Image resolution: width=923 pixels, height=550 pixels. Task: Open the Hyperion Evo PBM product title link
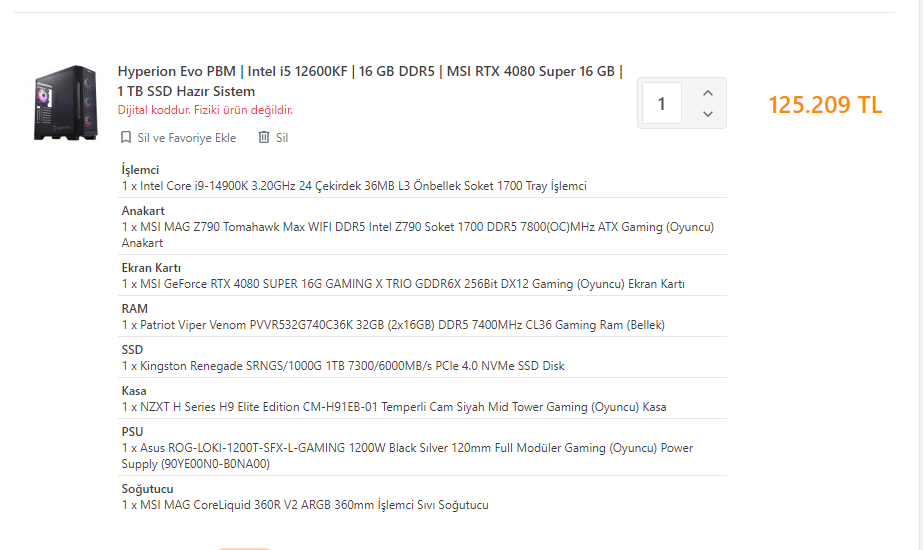pyautogui.click(x=370, y=81)
